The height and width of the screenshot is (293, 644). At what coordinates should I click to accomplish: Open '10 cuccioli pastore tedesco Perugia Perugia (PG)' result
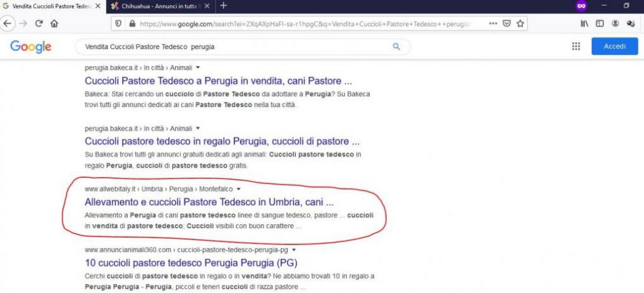(x=191, y=262)
